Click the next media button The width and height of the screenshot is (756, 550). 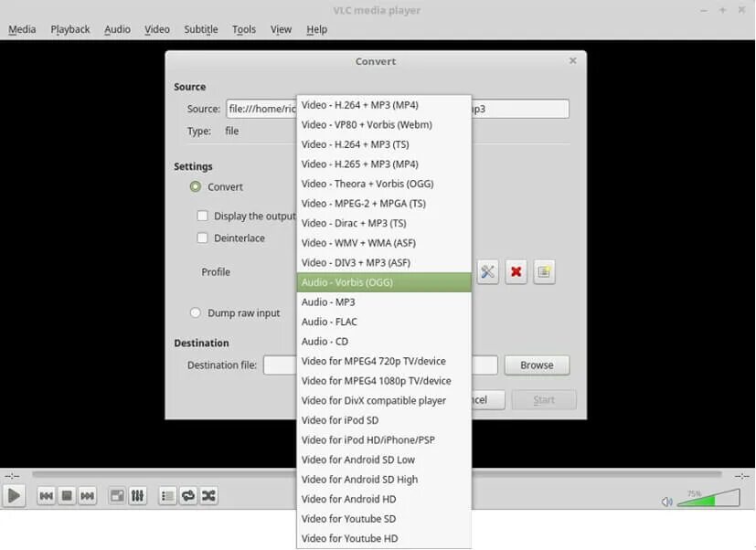coord(87,495)
